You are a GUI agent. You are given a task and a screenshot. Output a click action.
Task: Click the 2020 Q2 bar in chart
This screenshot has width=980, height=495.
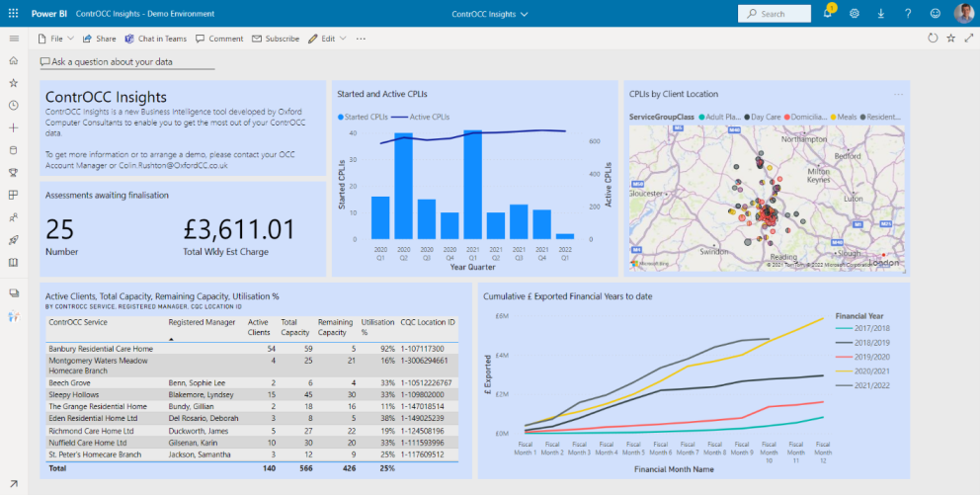point(403,187)
